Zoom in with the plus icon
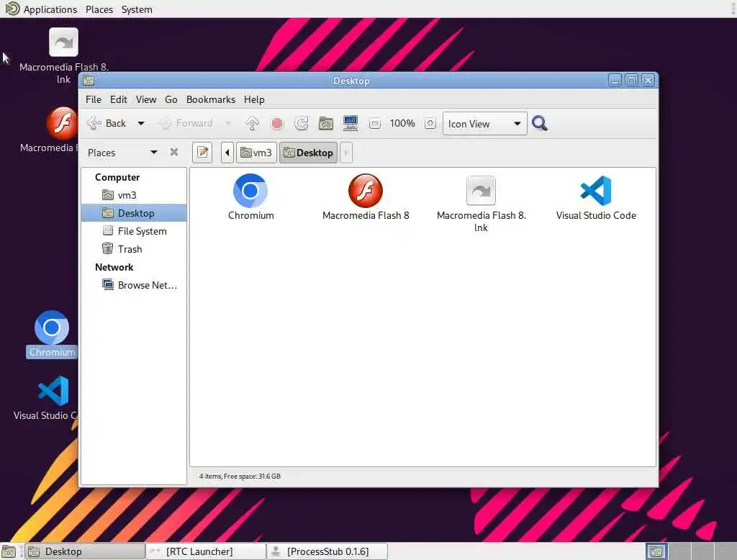Image resolution: width=737 pixels, height=560 pixels. pos(430,124)
